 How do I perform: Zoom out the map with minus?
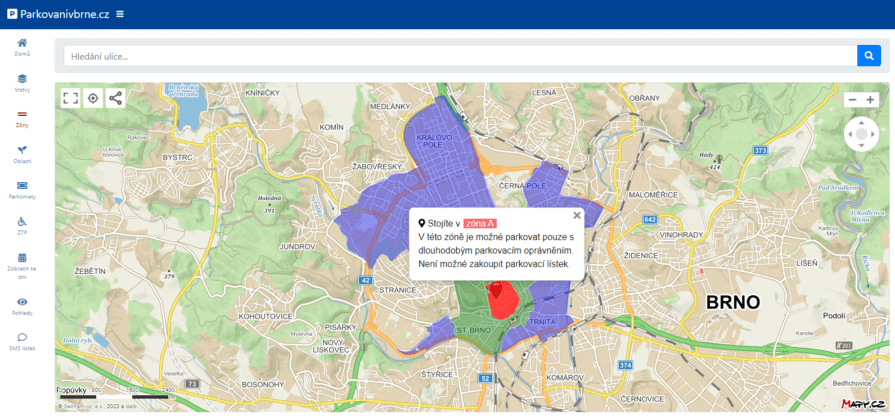point(852,100)
